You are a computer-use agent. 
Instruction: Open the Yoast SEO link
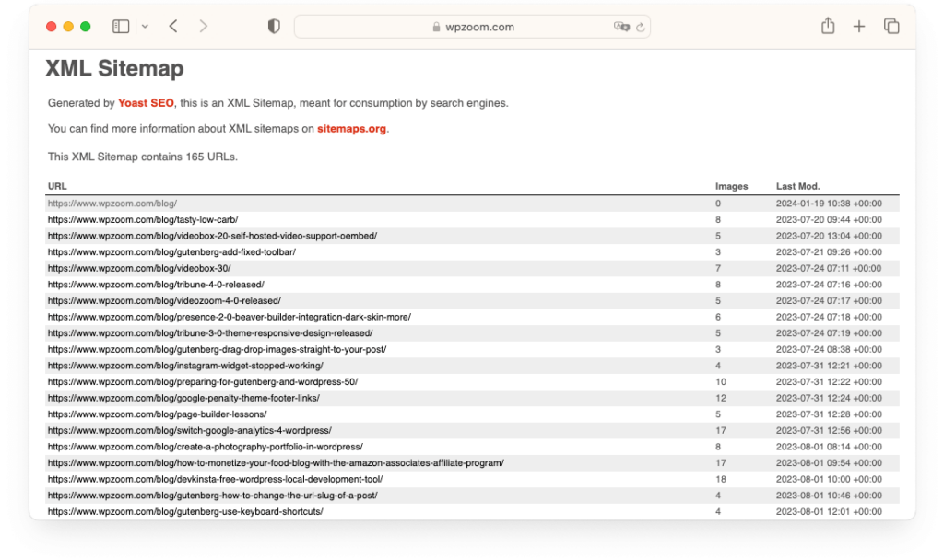point(146,103)
